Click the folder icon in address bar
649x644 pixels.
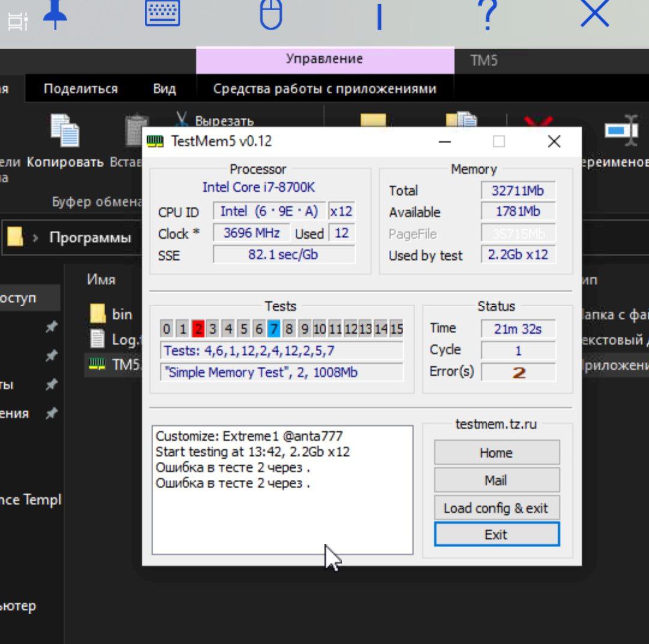coord(15,236)
